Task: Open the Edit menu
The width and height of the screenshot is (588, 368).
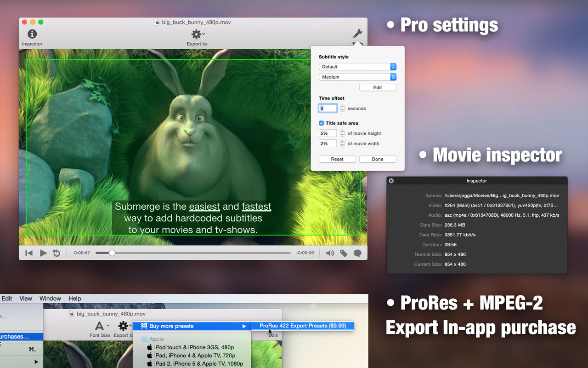Action: (x=7, y=299)
